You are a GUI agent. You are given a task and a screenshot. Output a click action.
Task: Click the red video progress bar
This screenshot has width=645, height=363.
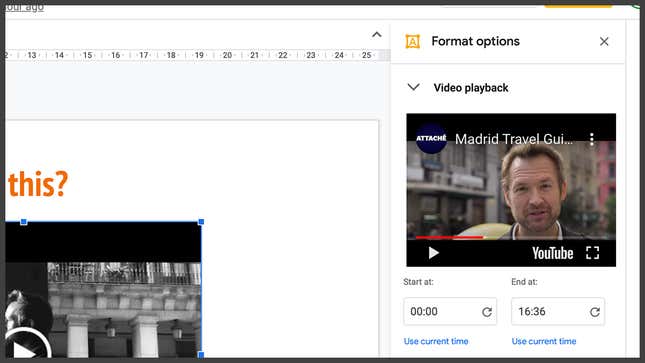click(x=450, y=237)
